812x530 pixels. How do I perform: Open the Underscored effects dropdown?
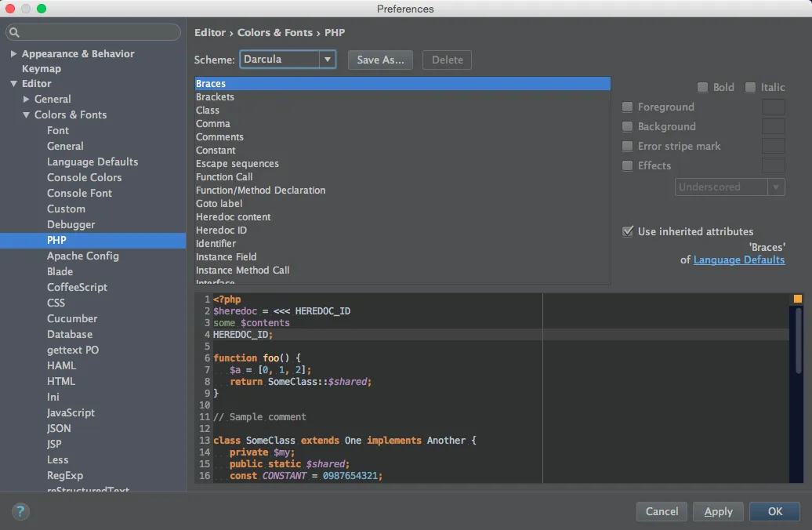(x=730, y=187)
